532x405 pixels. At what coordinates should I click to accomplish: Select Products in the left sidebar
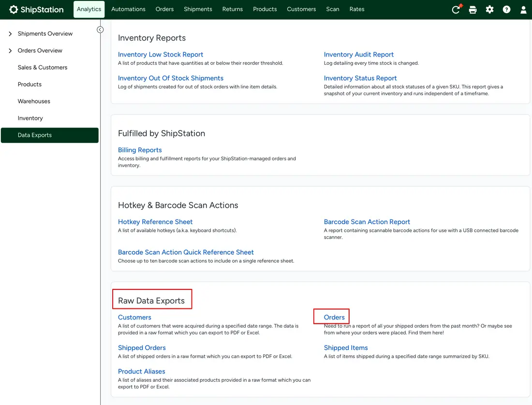pos(30,85)
